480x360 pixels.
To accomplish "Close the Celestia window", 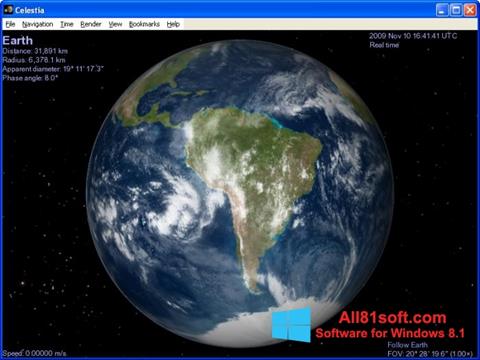I will (470, 10).
